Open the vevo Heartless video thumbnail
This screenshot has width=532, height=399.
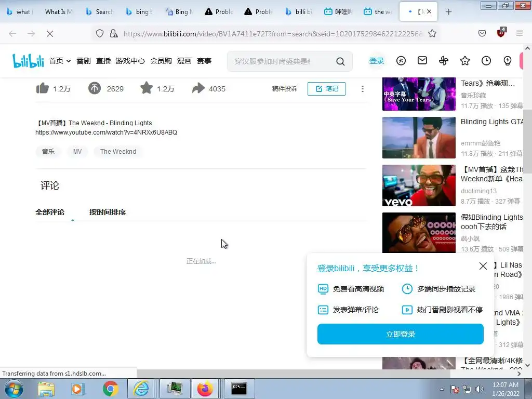419,185
